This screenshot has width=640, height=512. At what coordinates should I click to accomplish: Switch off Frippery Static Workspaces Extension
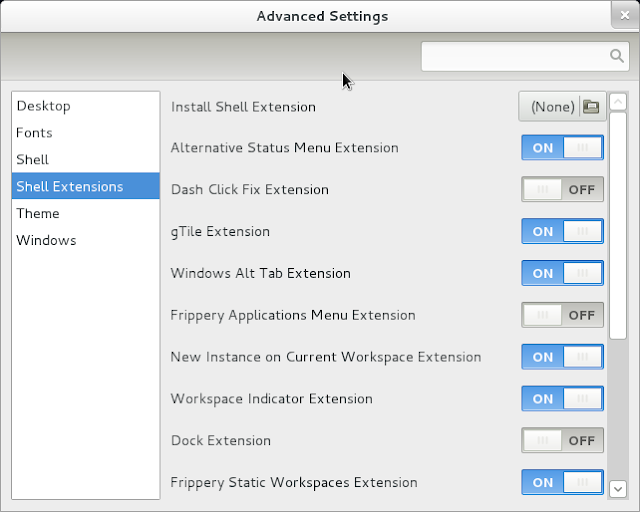[x=562, y=482]
